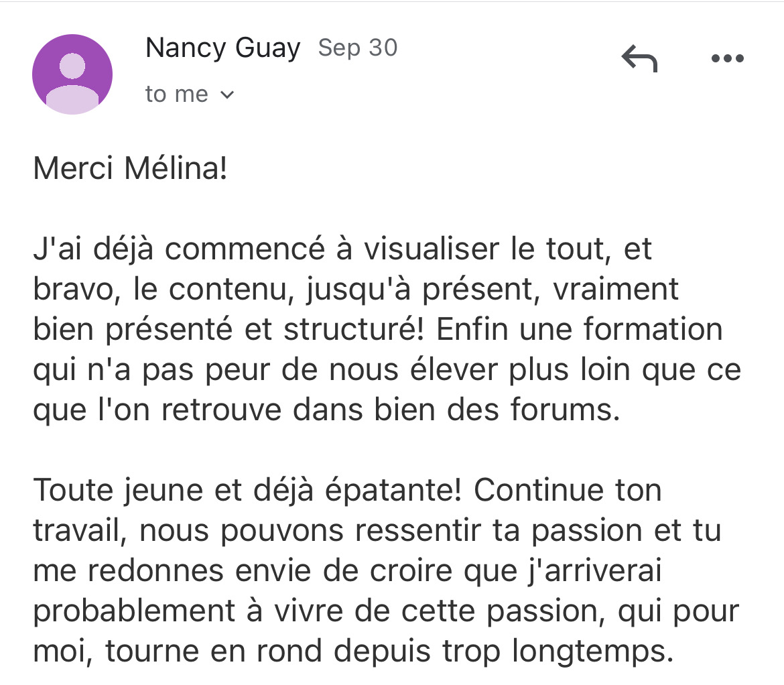The width and height of the screenshot is (784, 685).
Task: Click the "Merci Mélina!" greeting line
Action: 131,169
